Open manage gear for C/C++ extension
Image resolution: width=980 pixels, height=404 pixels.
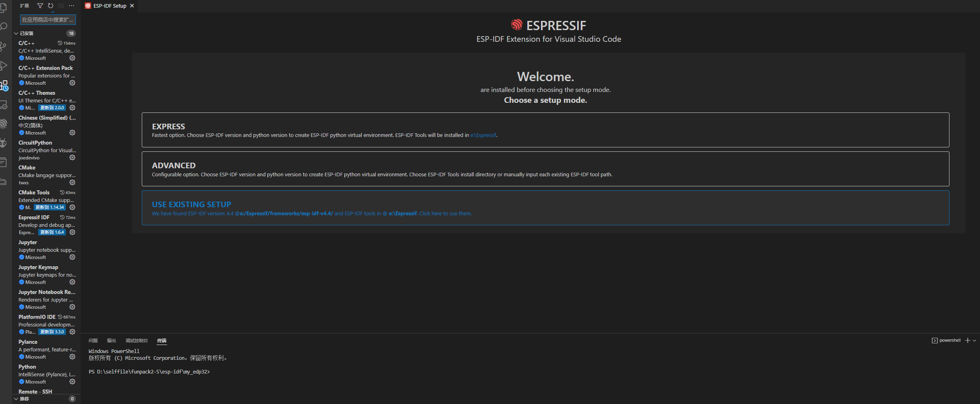(72, 58)
